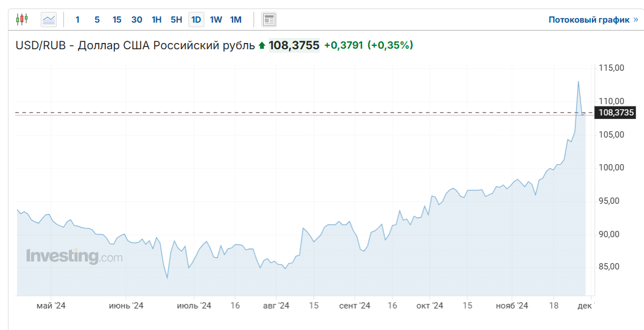644x330 pixels.
Task: Click the 108,3735 current price label
Action: pyautogui.click(x=616, y=113)
